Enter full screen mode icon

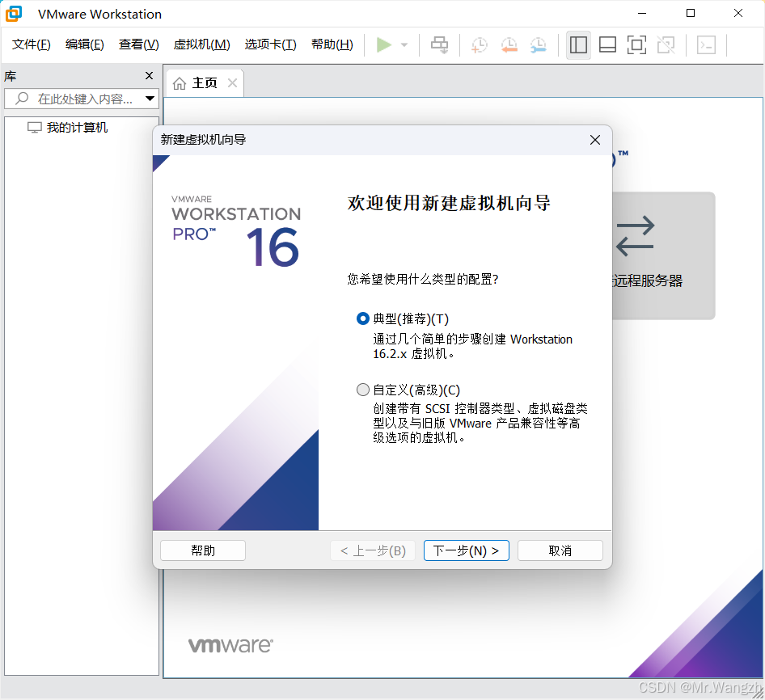[x=636, y=45]
